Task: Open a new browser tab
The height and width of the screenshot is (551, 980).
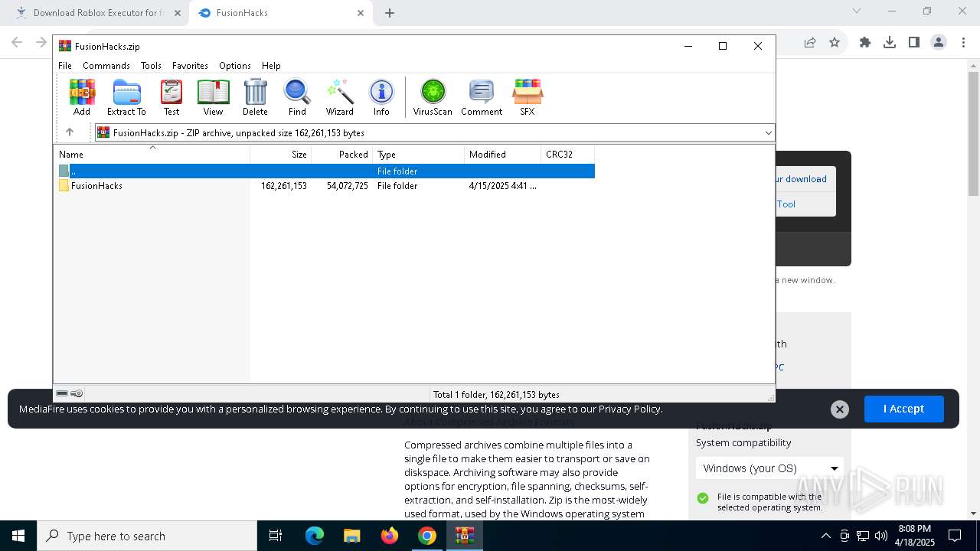Action: (390, 13)
